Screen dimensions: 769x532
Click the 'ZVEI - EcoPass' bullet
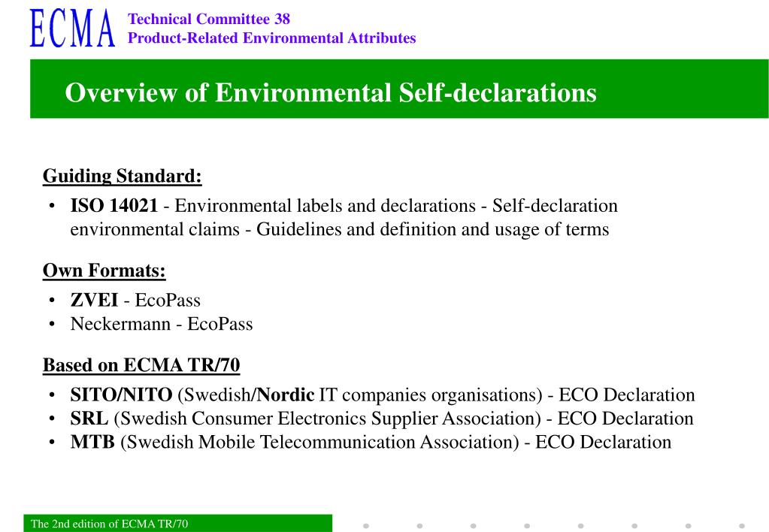coord(135,300)
